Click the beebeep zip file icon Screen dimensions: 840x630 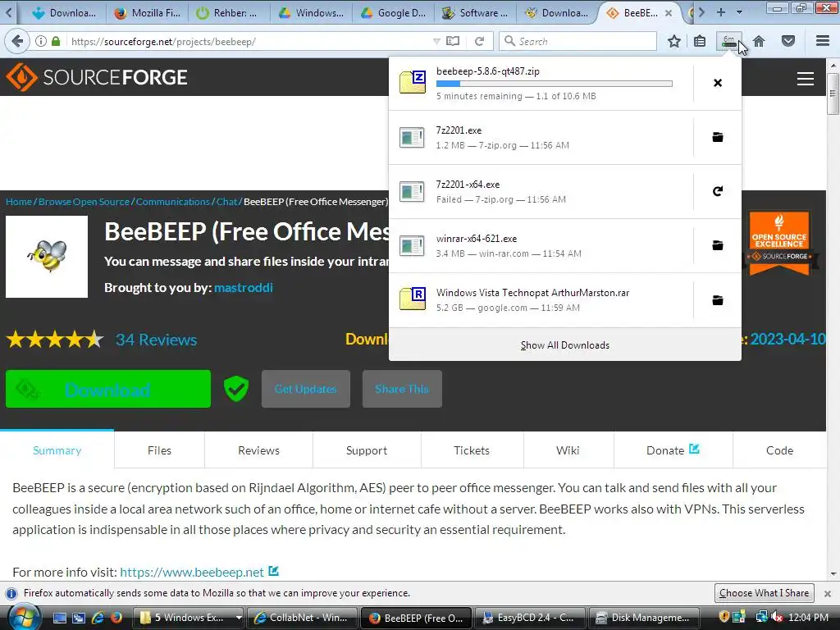(x=413, y=82)
